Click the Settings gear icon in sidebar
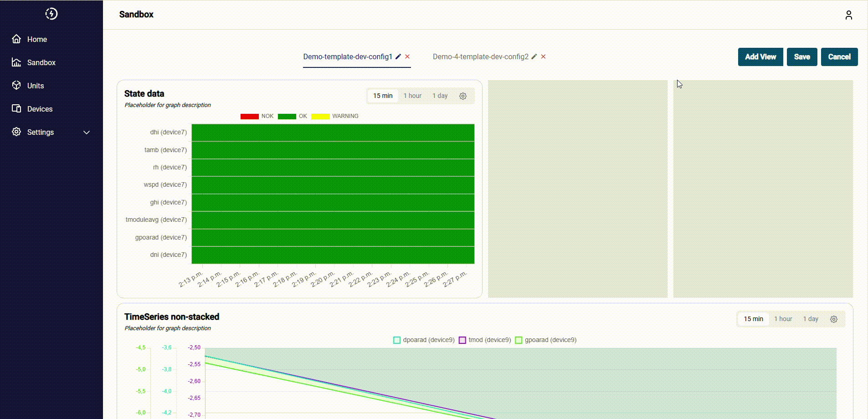Image resolution: width=868 pixels, height=419 pixels. (x=16, y=132)
